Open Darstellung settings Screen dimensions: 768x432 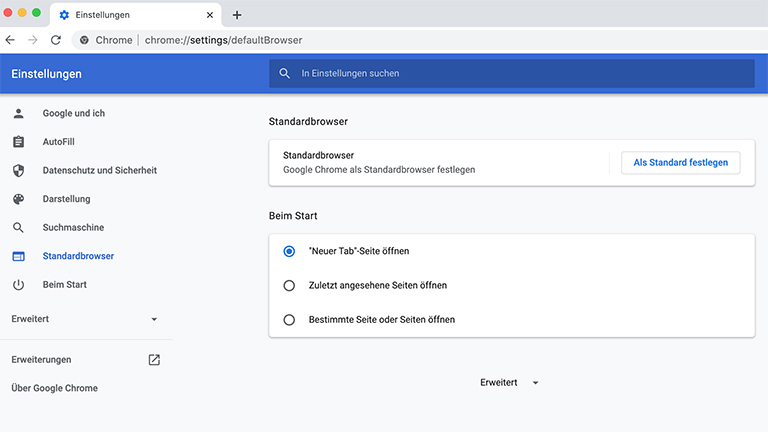coord(66,199)
